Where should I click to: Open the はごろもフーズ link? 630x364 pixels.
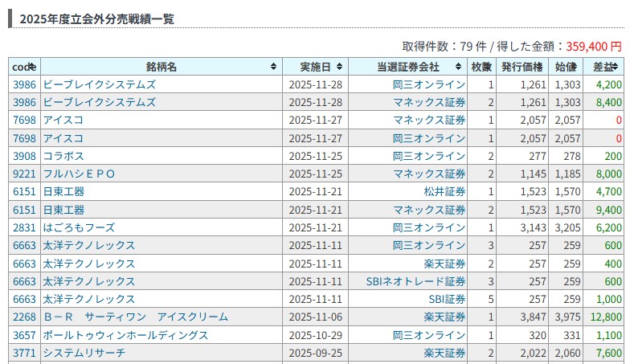[x=79, y=227]
